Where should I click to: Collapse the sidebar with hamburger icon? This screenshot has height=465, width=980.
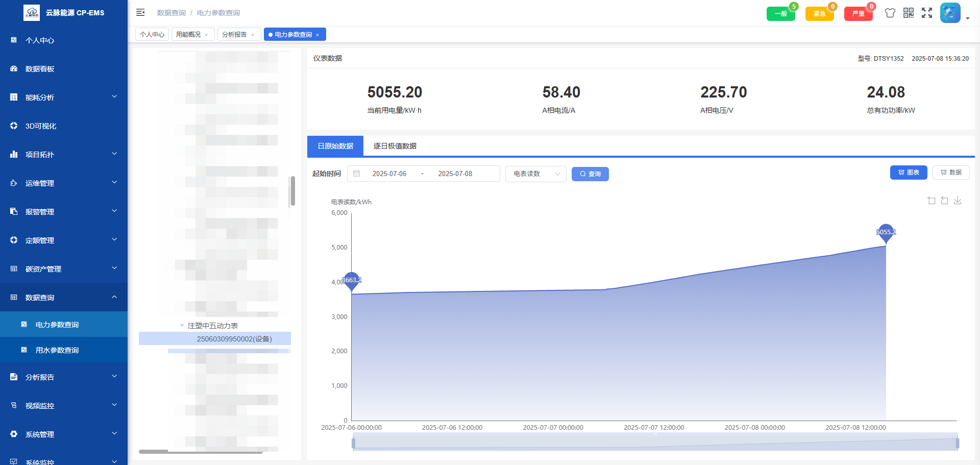(x=140, y=12)
